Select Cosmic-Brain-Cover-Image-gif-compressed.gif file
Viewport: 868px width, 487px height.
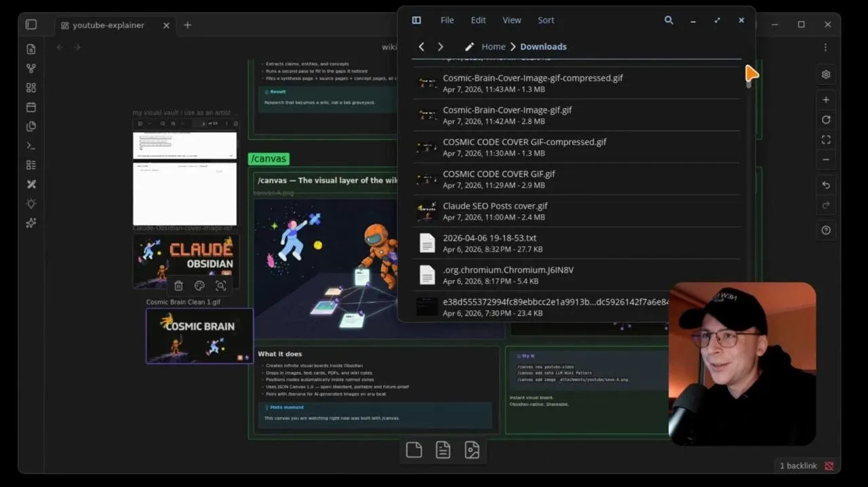click(x=576, y=83)
